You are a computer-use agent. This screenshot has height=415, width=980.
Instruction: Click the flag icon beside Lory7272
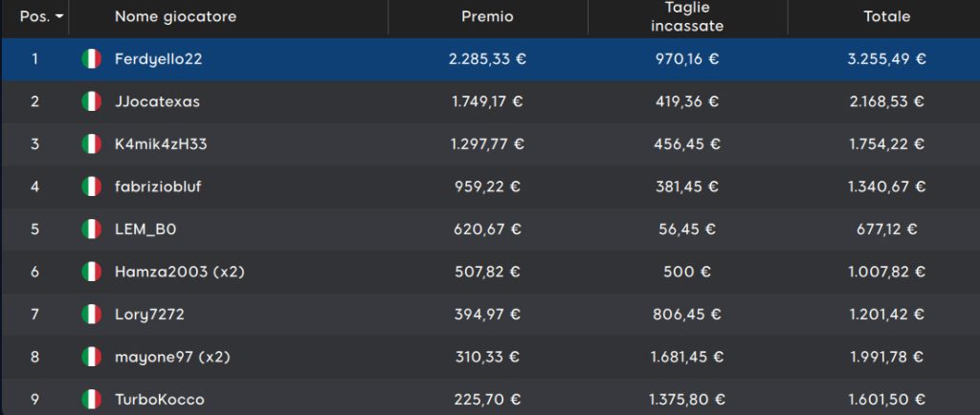coord(91,314)
